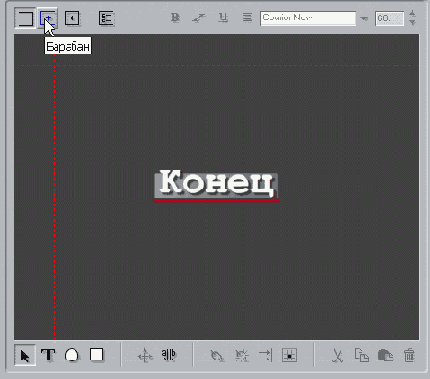Decrease font size with the down arrow
The image size is (430, 379).
click(x=413, y=23)
